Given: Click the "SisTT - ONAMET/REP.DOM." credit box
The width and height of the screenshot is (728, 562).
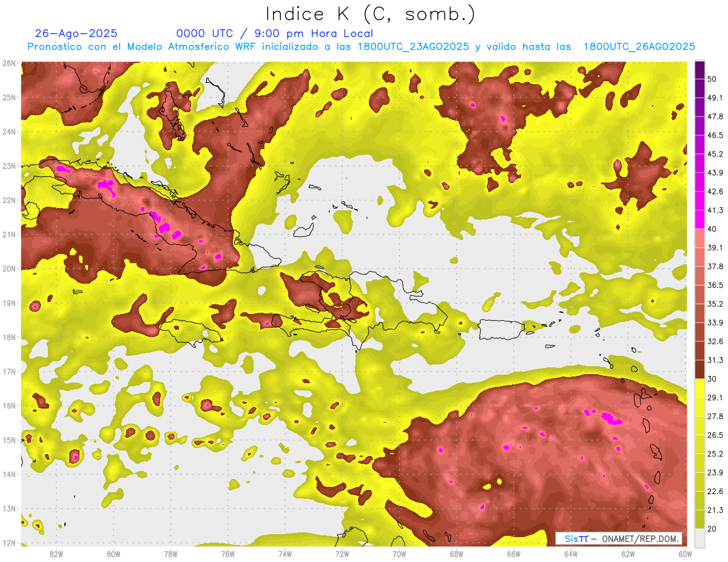Looking at the screenshot, I should (619, 538).
